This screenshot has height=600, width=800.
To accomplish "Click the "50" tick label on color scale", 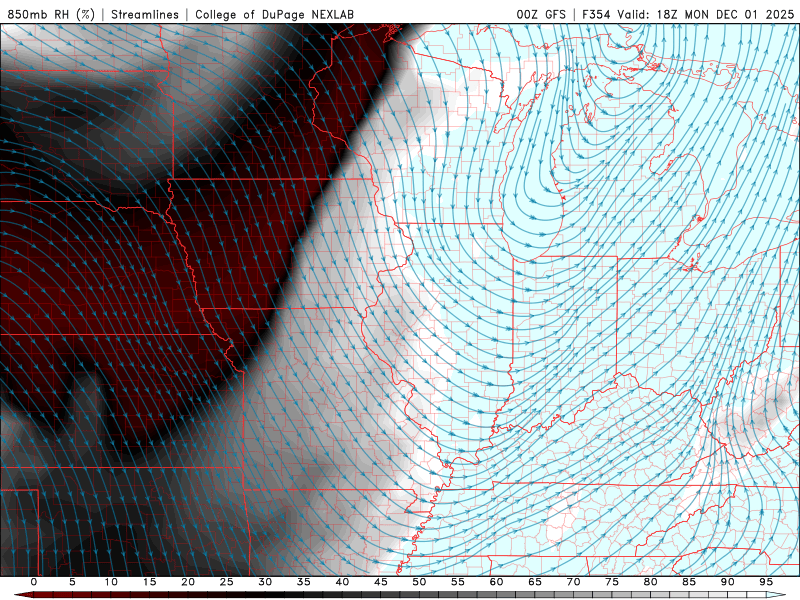I will 419,582.
